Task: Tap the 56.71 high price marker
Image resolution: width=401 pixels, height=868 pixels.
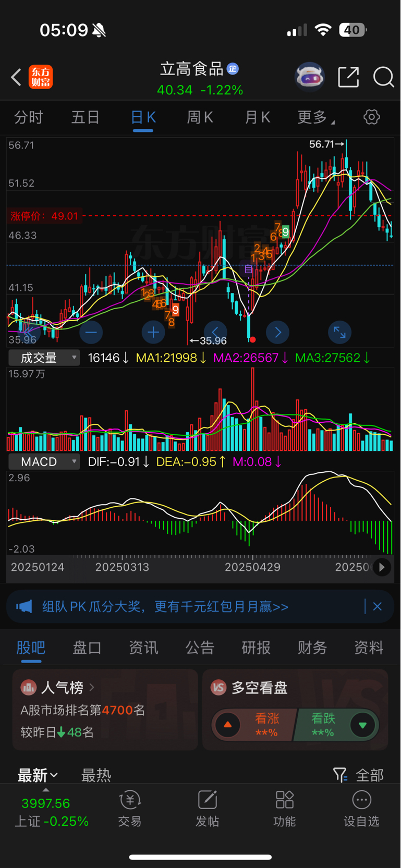Action: (327, 144)
